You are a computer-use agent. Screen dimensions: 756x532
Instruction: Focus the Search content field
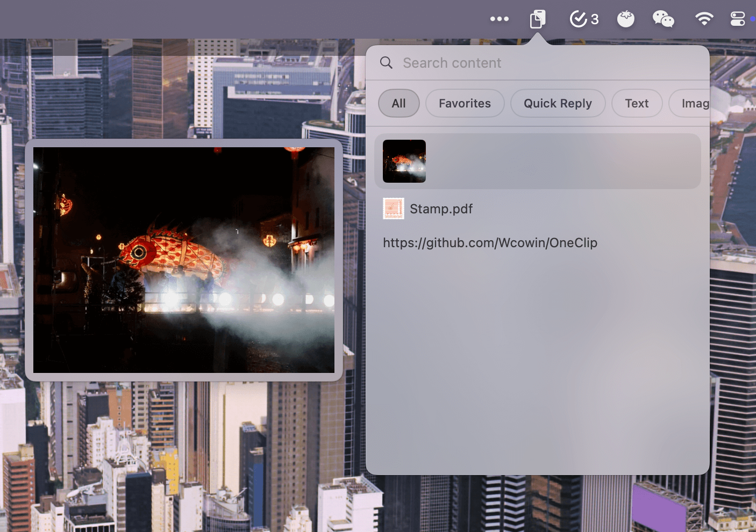[x=538, y=63]
